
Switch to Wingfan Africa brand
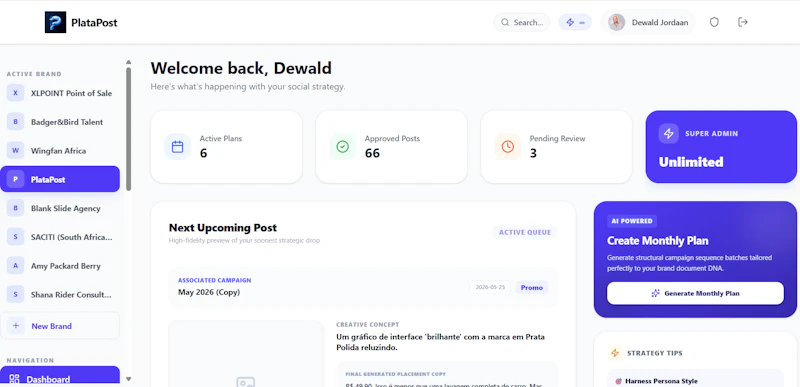(60, 151)
